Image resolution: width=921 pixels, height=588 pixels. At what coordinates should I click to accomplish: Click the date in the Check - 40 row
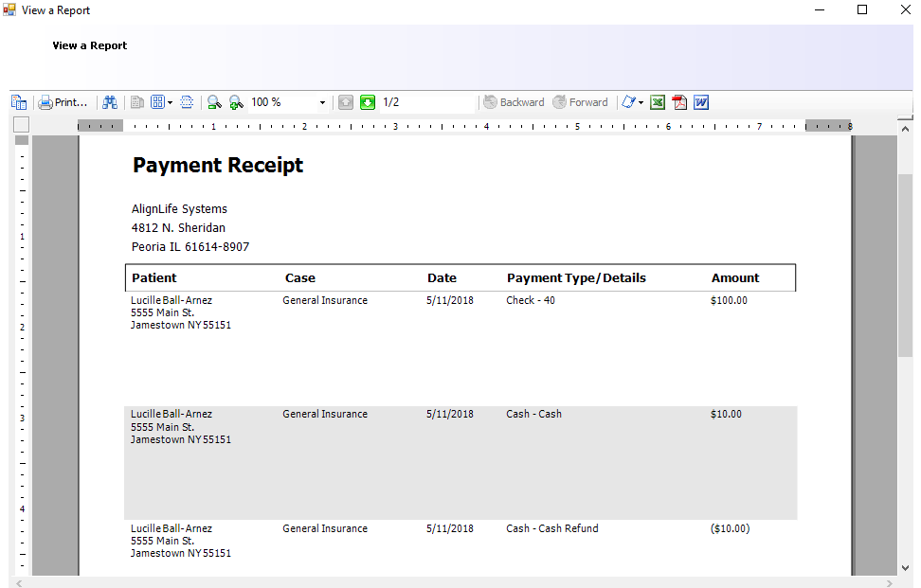450,300
